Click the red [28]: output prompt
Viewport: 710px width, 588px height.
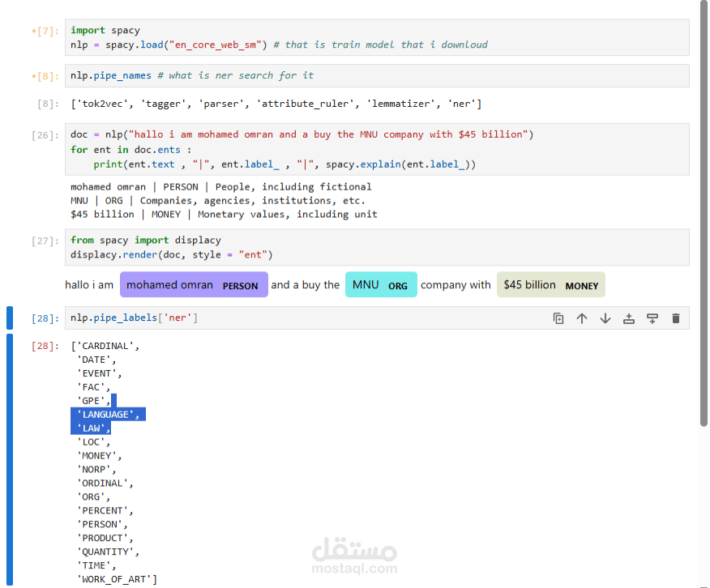pos(45,346)
